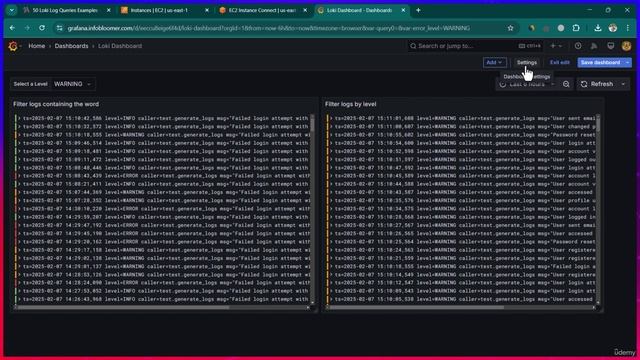Click 'Filter logs containing the word' panel title
Screen dimensions: 640x360
56,104
